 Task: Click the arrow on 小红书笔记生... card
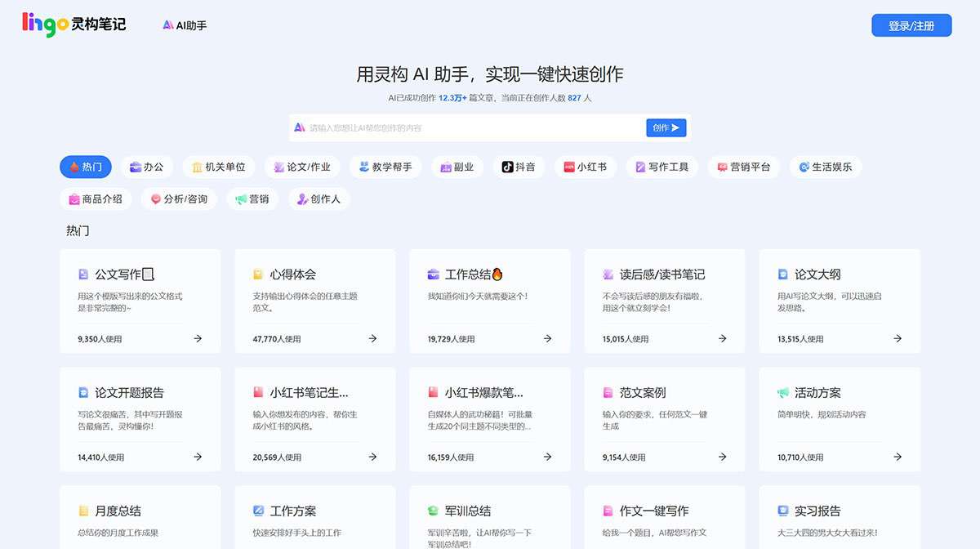372,457
